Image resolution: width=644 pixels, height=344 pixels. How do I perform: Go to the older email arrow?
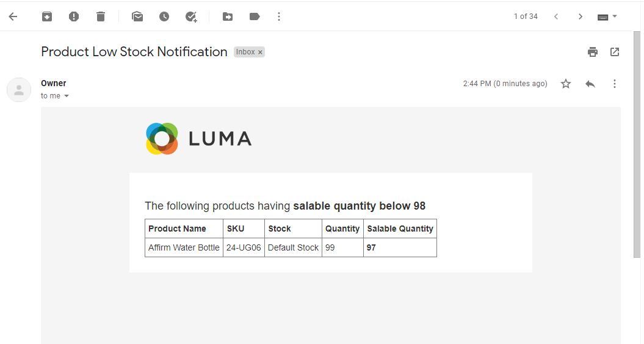coord(581,16)
